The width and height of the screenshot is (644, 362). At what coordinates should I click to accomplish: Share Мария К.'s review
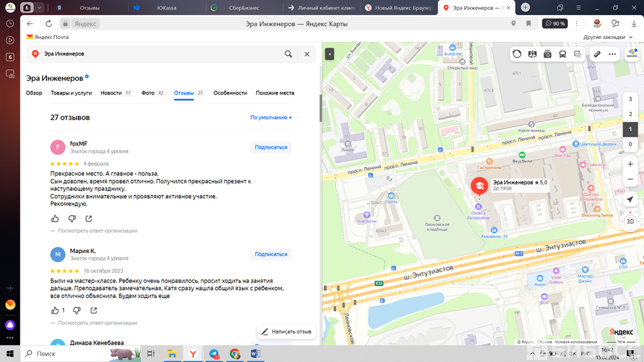click(94, 310)
